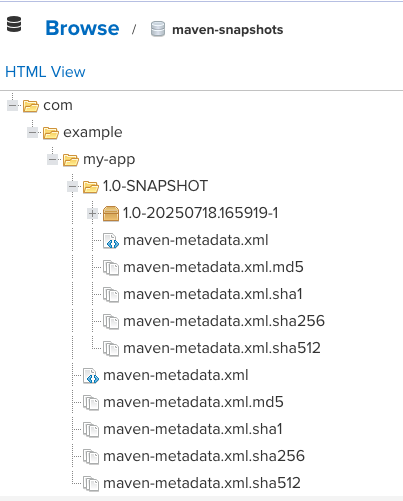Click the black database stack icon
The image size is (403, 501).
click(14, 24)
